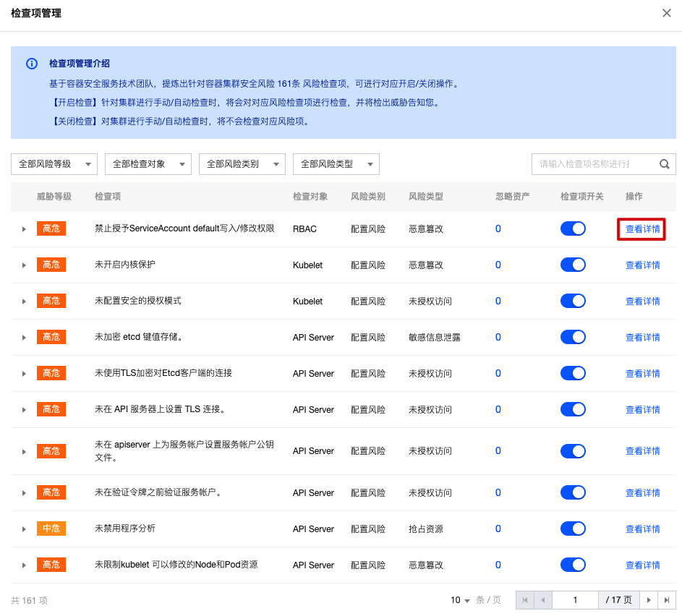Open the 全部风险等级 dropdown
Image resolution: width=682 pixels, height=616 pixels.
[x=54, y=164]
